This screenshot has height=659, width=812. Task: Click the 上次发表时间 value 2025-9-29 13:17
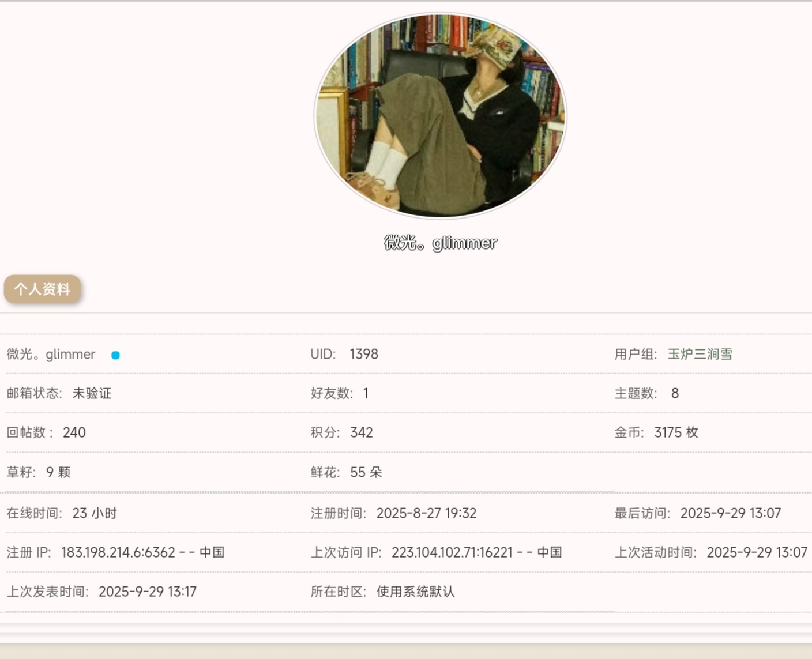pyautogui.click(x=148, y=592)
